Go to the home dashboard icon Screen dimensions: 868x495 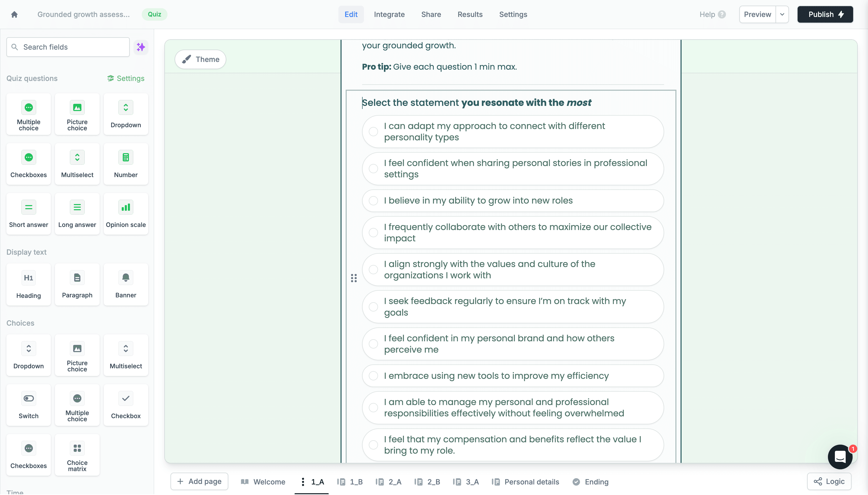[14, 14]
